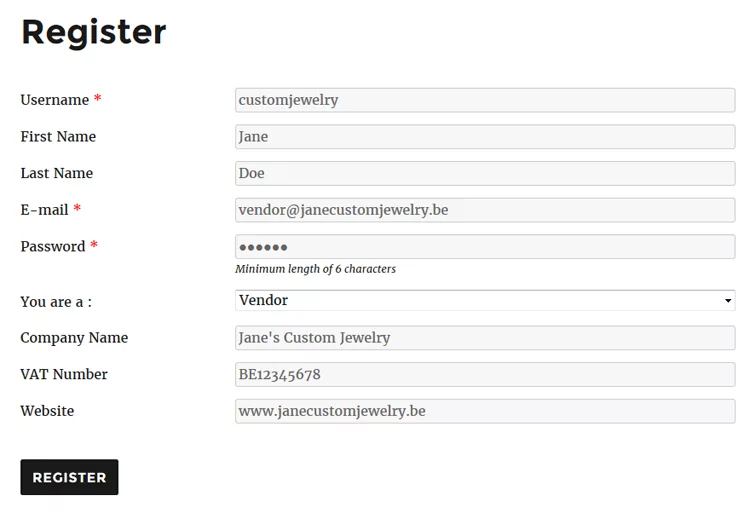The image size is (750, 513).
Task: Click the 'You are a :' label
Action: click(x=56, y=302)
